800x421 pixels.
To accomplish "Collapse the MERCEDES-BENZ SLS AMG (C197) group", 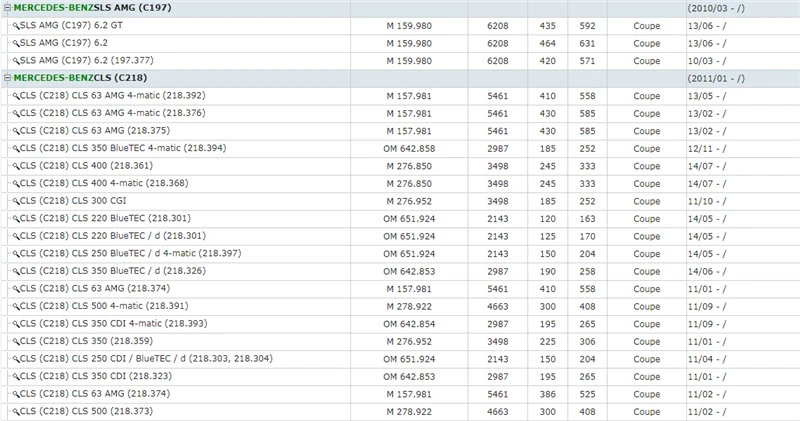I will point(7,8).
